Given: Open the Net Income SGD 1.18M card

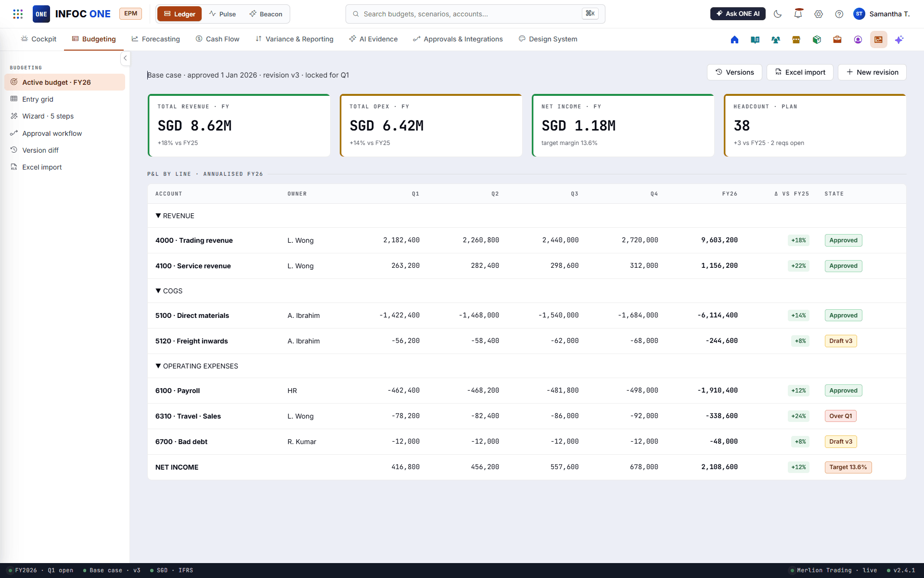Looking at the screenshot, I should [x=623, y=125].
